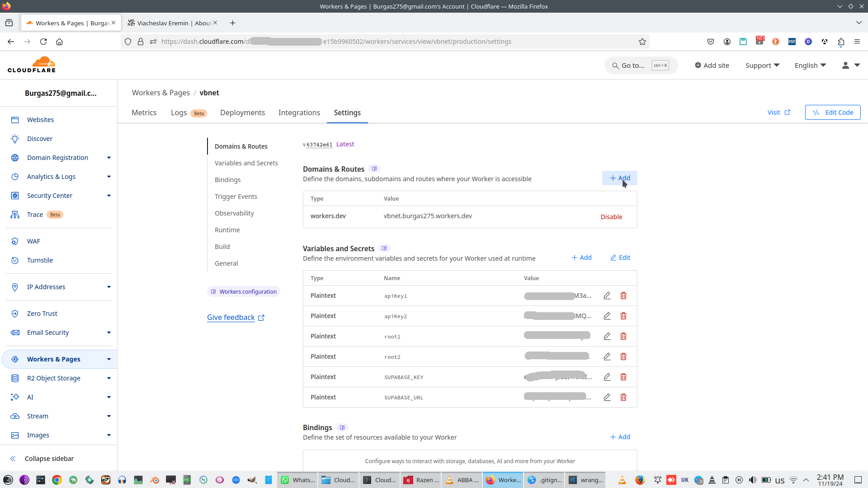Screen dimensions: 868x488
Task: Click the pencil edit icon for apiKey1
Action: click(607, 296)
